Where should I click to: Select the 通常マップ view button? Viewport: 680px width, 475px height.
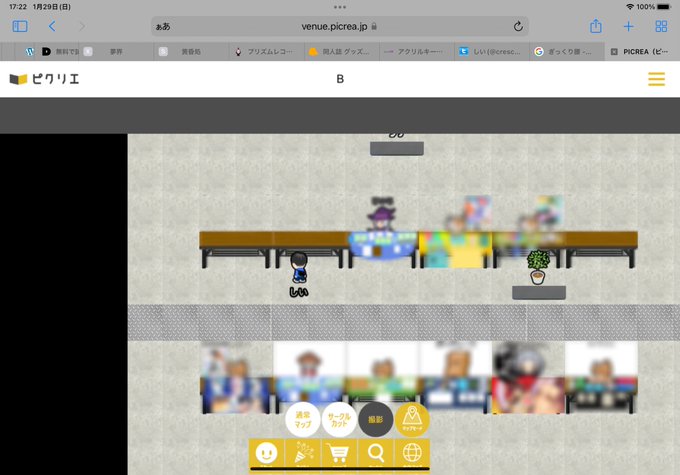point(303,419)
